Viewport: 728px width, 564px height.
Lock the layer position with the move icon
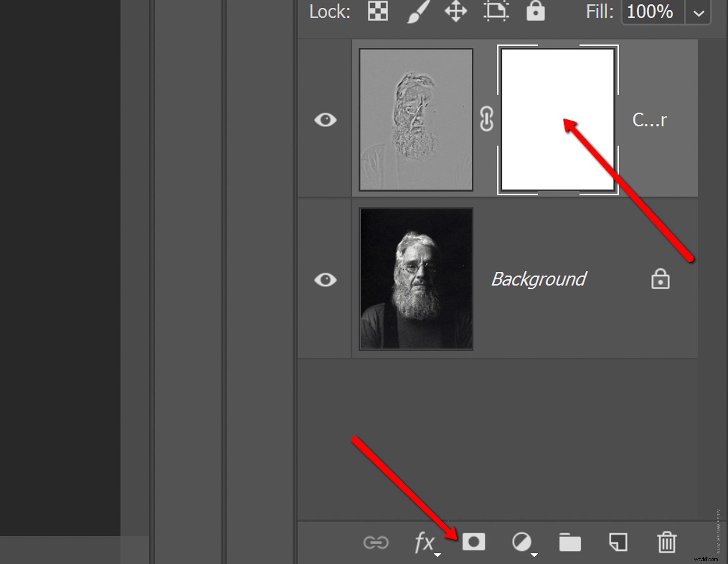pos(455,12)
